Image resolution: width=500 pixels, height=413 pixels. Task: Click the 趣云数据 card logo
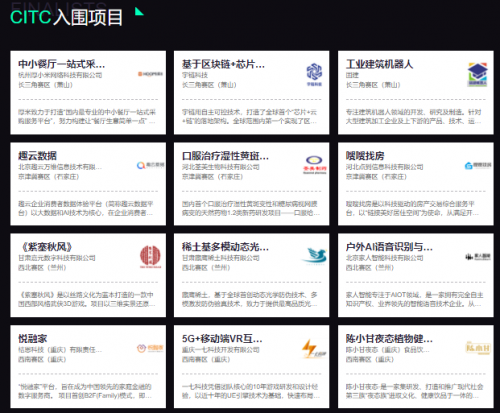click(x=150, y=165)
